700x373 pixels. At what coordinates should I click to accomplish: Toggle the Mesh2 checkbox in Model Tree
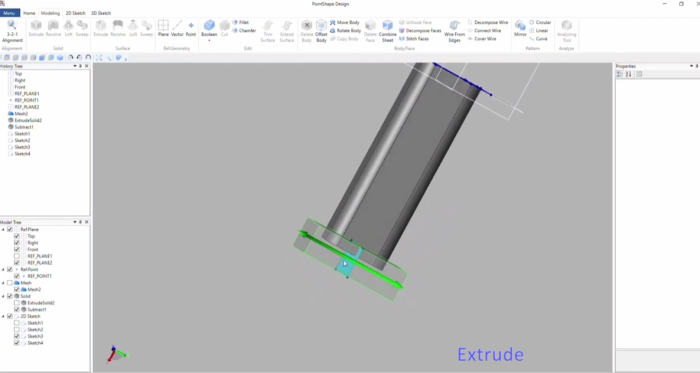click(17, 290)
